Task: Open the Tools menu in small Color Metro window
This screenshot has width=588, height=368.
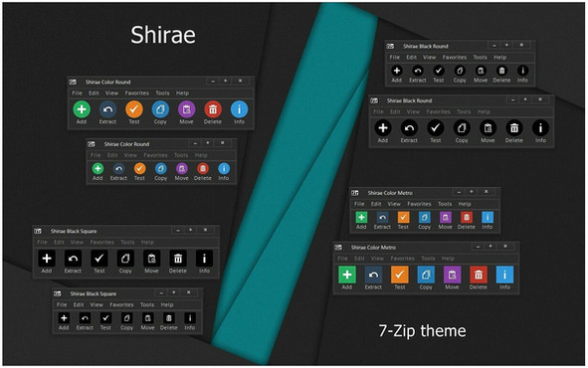Action: 445,204
